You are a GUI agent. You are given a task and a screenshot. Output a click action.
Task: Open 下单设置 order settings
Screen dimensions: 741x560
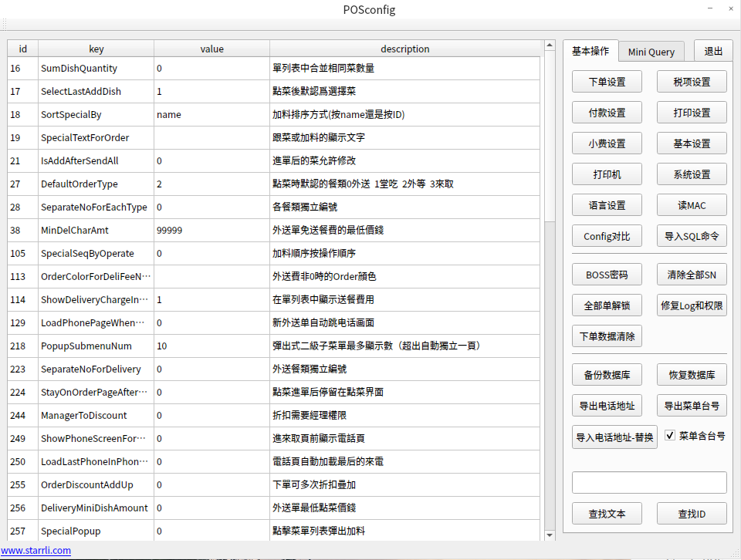click(x=607, y=82)
